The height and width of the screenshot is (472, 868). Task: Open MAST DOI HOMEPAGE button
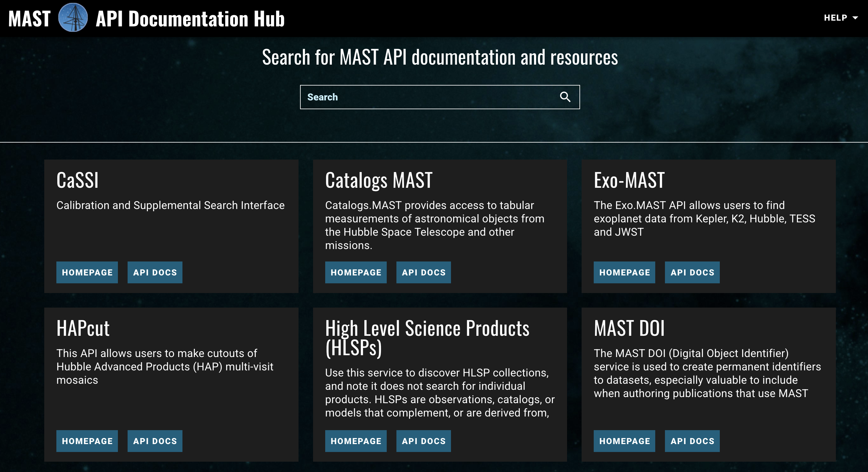(624, 441)
